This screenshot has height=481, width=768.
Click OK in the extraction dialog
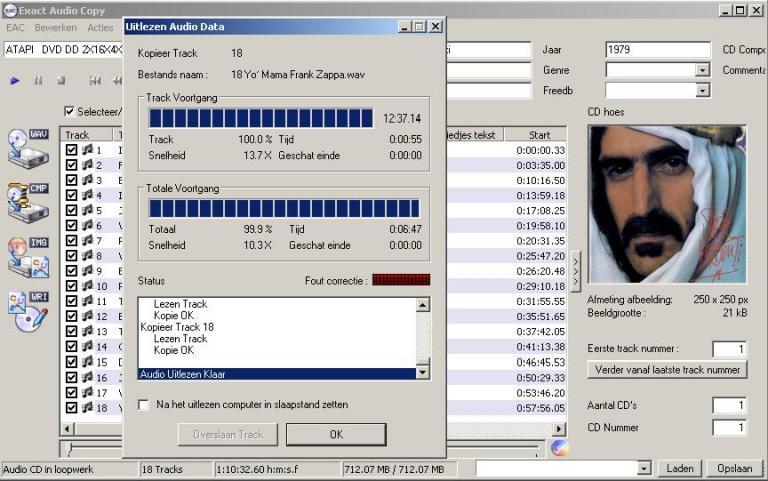[x=336, y=434]
